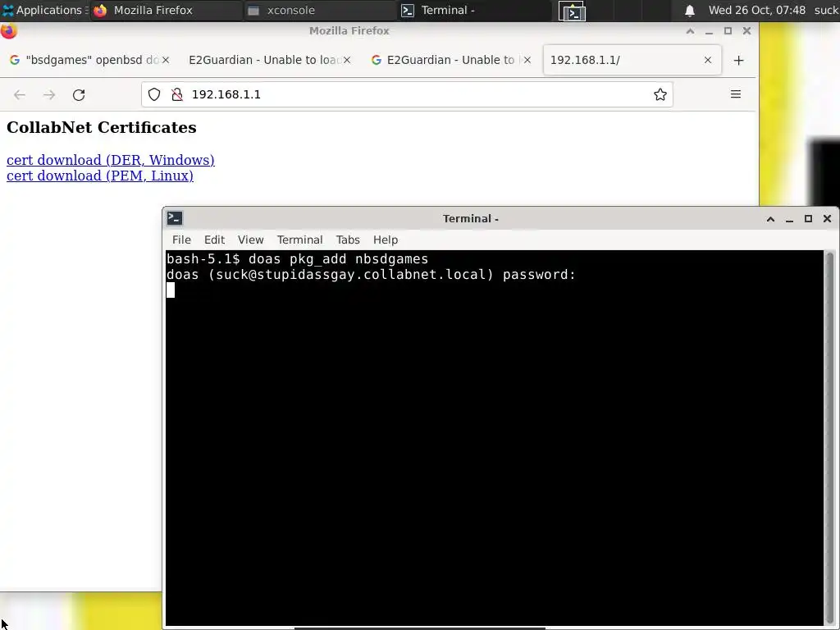Image resolution: width=840 pixels, height=630 pixels.
Task: Open the Terminal menu in the terminal menubar
Action: click(x=299, y=240)
